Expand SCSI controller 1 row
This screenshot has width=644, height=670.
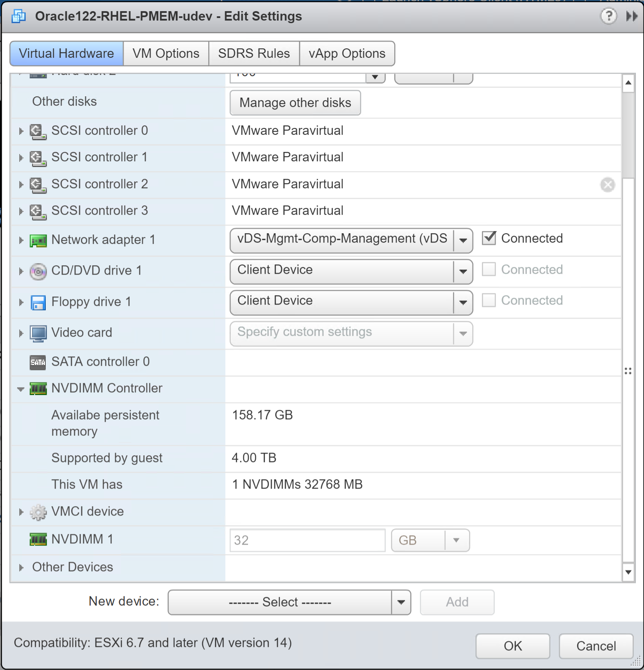21,158
